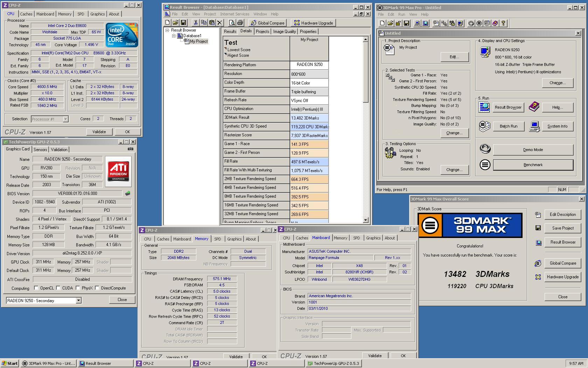Click GPU-Z screenshot camera icon
This screenshot has height=368, width=588.
click(130, 149)
